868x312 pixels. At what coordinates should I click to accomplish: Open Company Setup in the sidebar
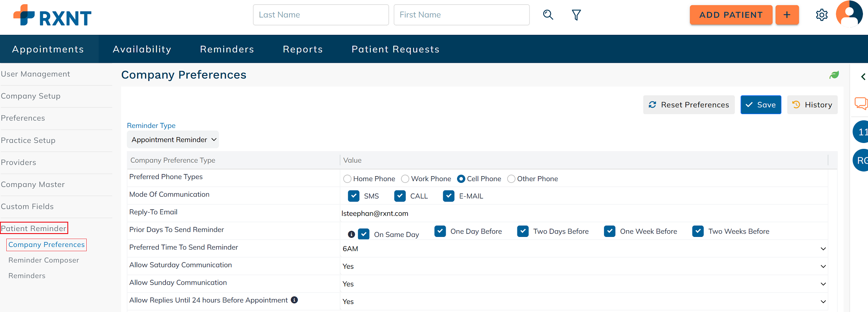click(31, 96)
